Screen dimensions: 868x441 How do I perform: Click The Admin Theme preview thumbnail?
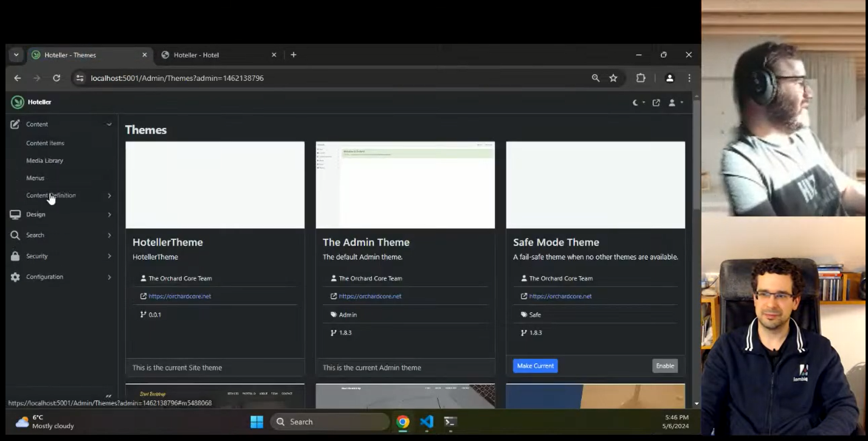405,185
